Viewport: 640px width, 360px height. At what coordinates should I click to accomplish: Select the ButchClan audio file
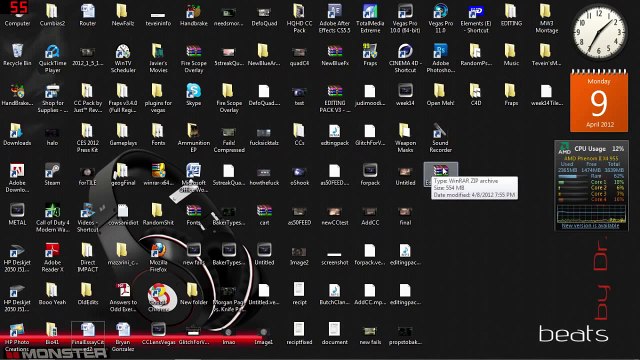tap(335, 294)
